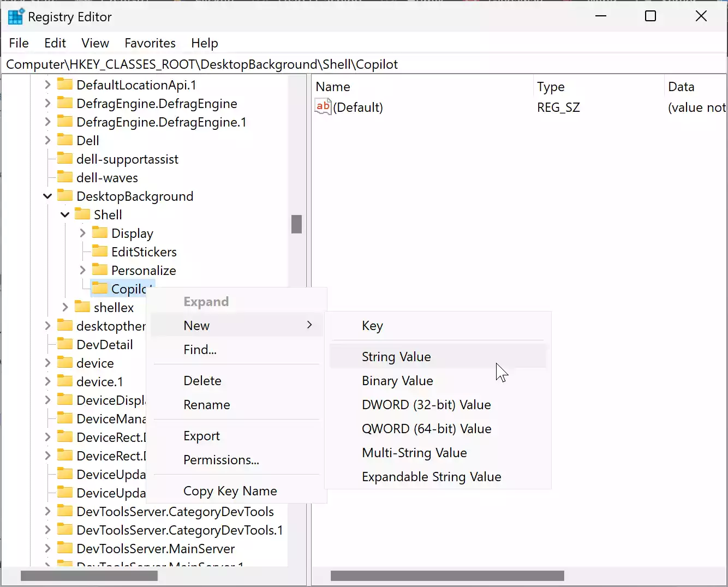Select the EditStickers key
The width and height of the screenshot is (728, 587).
(144, 251)
